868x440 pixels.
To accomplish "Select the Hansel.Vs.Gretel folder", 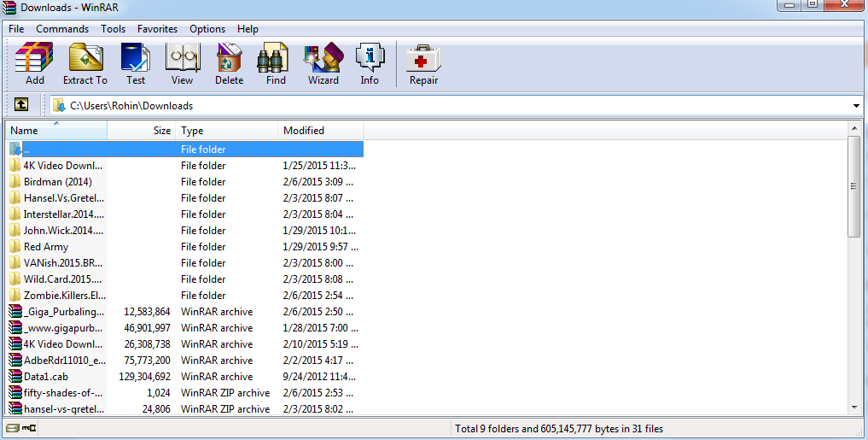I will pos(64,198).
